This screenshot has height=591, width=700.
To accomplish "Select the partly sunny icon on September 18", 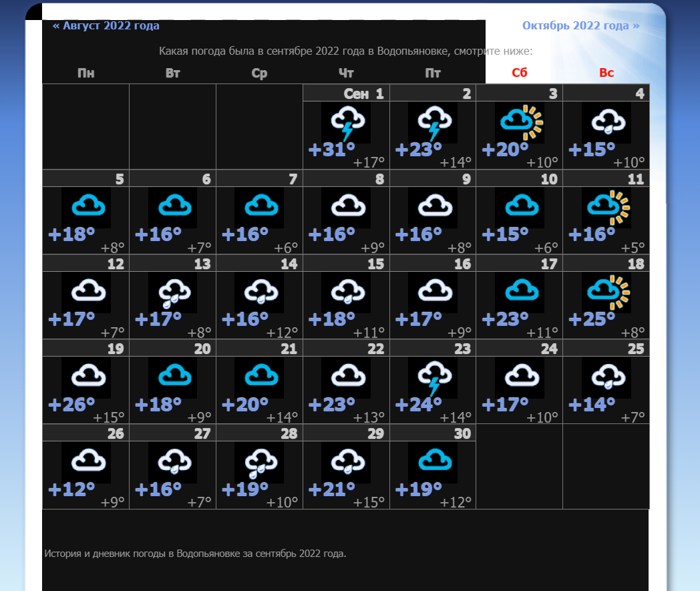I will pos(607,292).
